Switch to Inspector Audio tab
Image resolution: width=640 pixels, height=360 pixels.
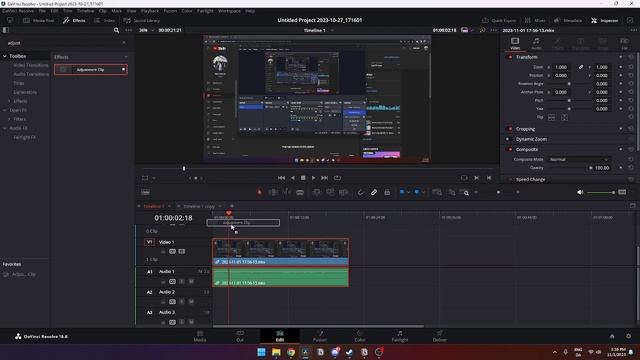(x=536, y=43)
